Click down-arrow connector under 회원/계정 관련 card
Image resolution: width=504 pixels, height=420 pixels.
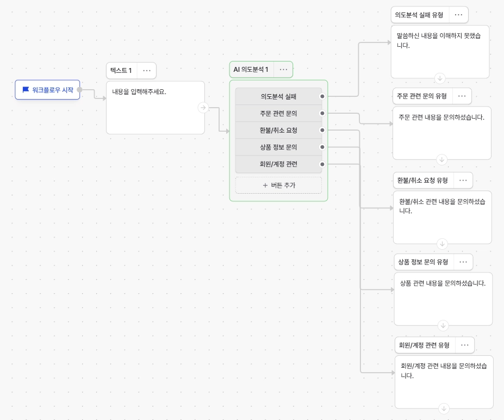click(x=444, y=409)
